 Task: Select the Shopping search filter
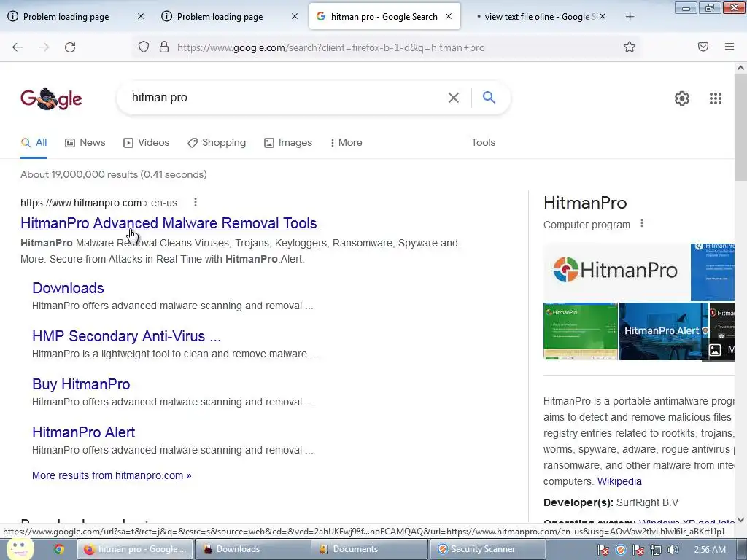point(217,142)
